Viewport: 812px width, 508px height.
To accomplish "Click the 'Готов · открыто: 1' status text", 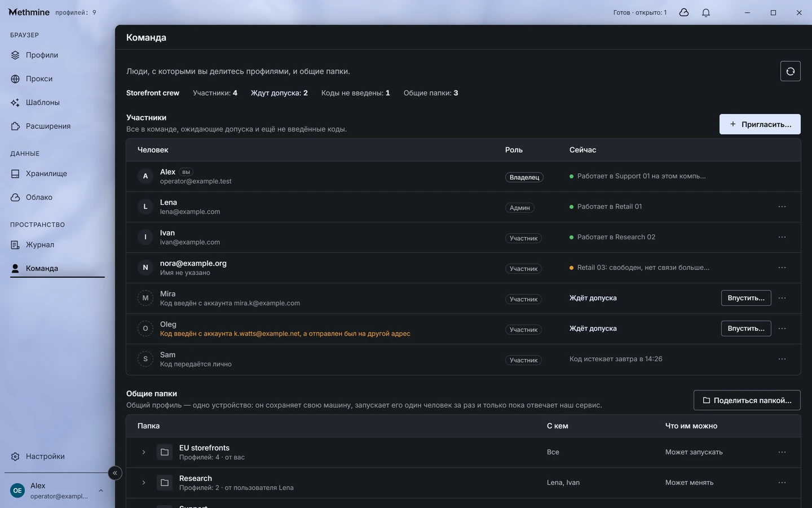I will (640, 12).
